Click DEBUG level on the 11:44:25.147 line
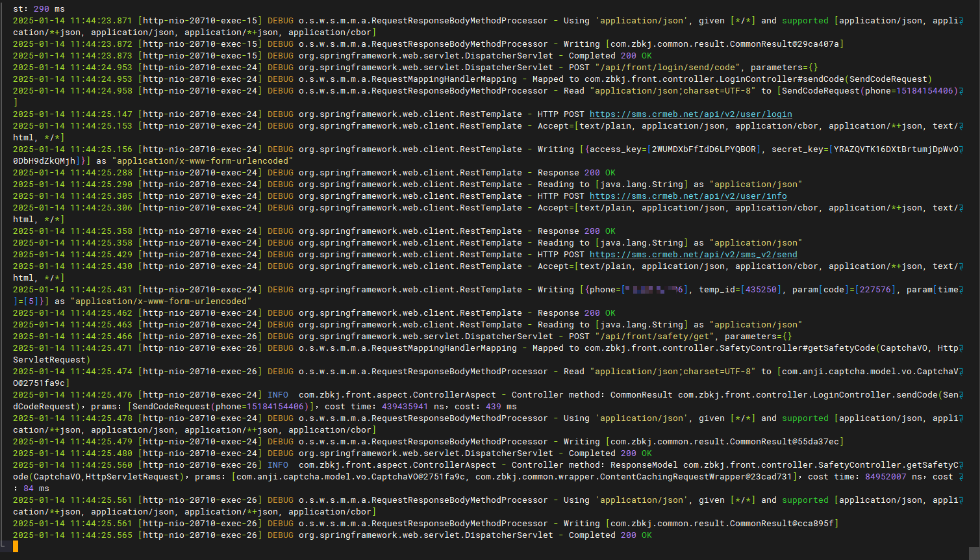Viewport: 980px width, 560px height. (280, 114)
